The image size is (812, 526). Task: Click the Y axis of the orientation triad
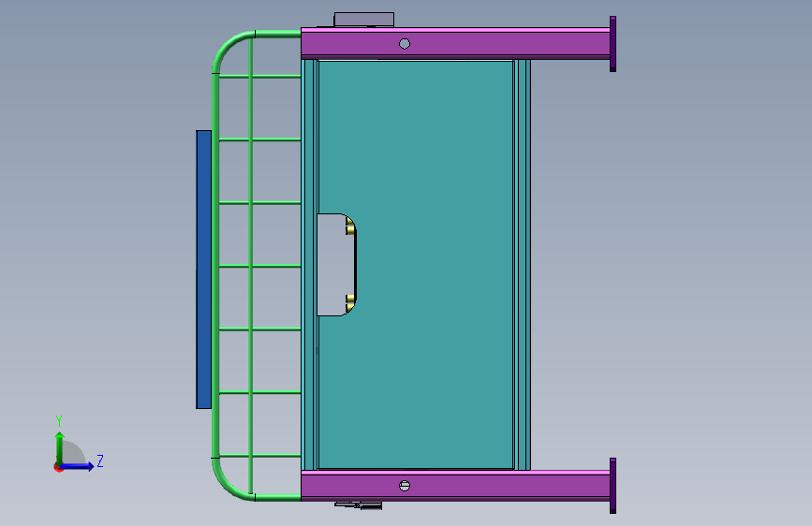coord(60,447)
